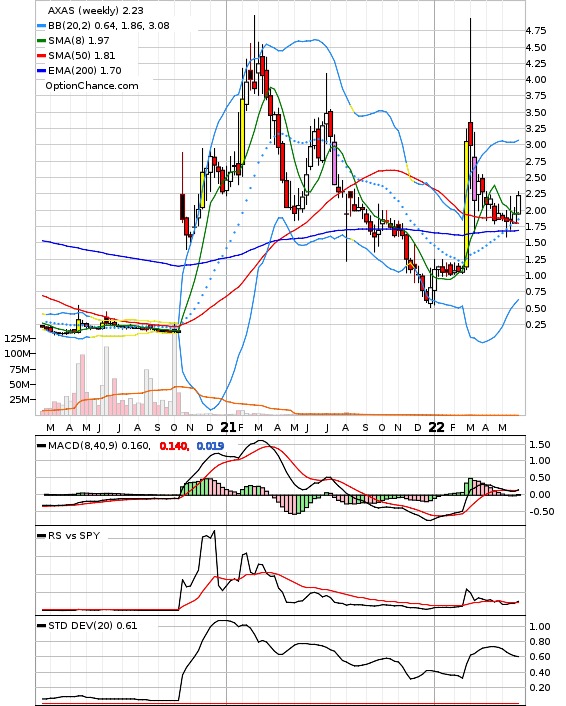This screenshot has height=706, width=566.
Task: Click the red SMA(50) legend swatch
Action: click(x=41, y=55)
